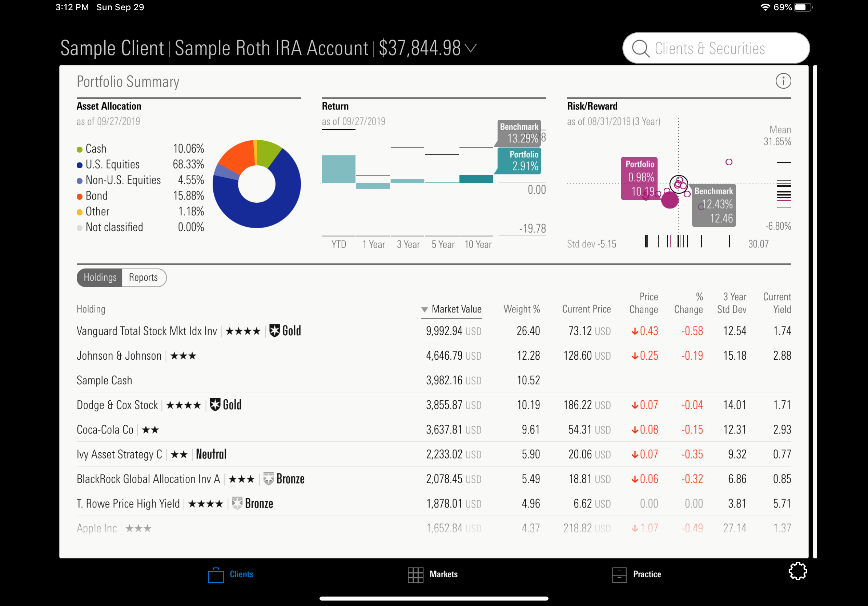The height and width of the screenshot is (606, 868).
Task: Expand the account selector chevron
Action: tap(470, 48)
